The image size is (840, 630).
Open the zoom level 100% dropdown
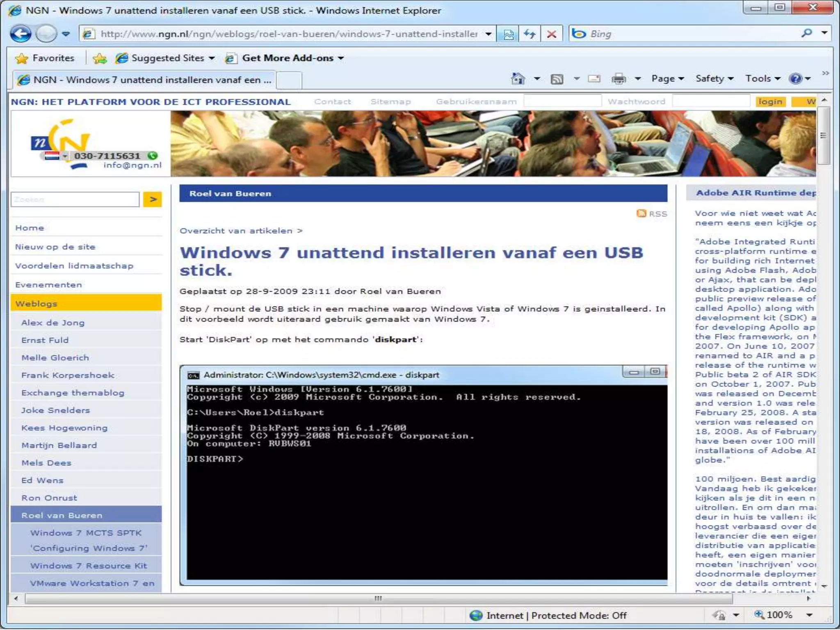pyautogui.click(x=809, y=615)
